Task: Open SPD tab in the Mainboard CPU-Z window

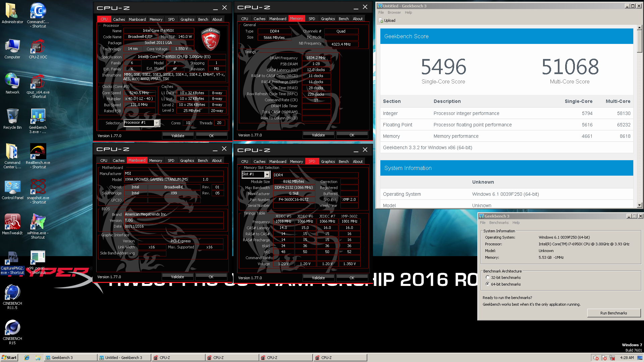Action: click(171, 161)
